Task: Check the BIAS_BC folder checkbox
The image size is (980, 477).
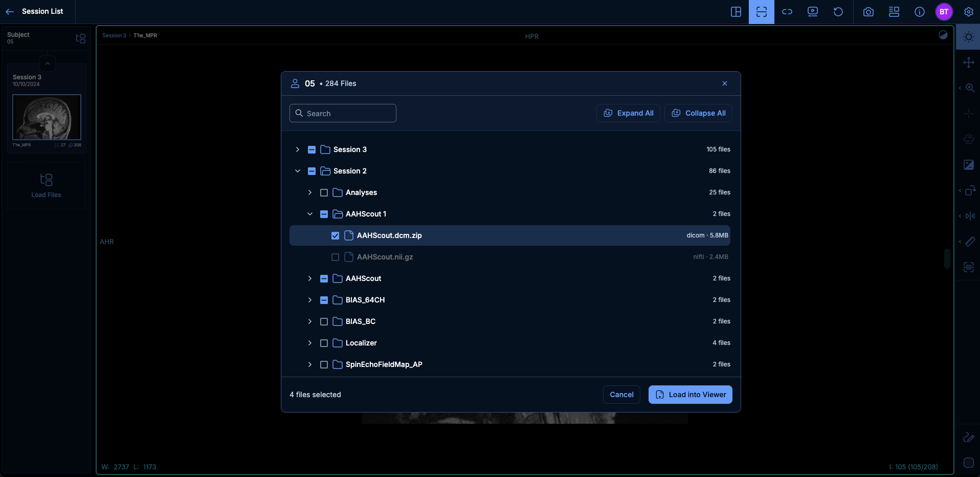Action: (x=324, y=321)
